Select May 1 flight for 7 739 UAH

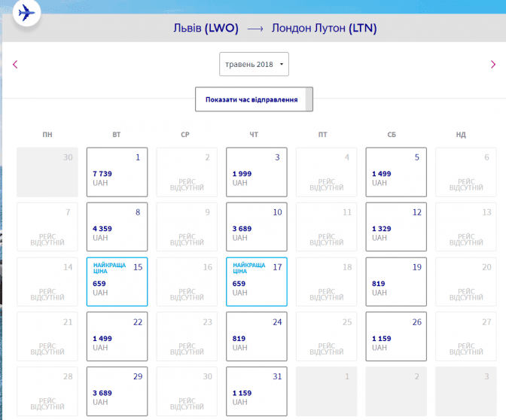point(117,172)
